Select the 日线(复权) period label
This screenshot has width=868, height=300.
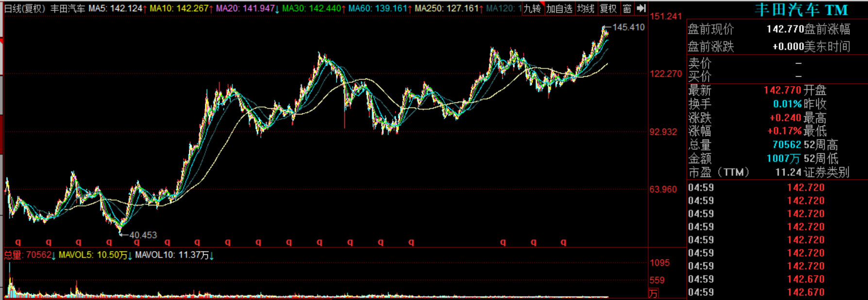pyautogui.click(x=25, y=9)
